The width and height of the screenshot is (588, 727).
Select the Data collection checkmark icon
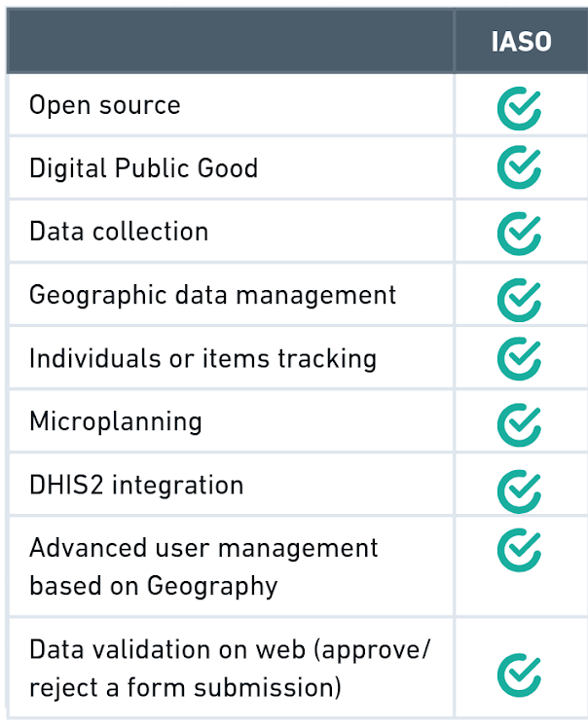tap(519, 233)
